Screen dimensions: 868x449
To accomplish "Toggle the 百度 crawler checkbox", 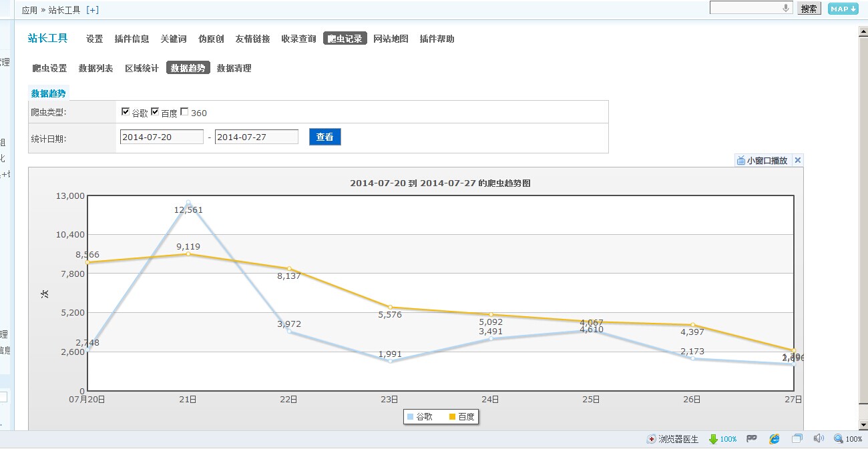I will [x=155, y=111].
